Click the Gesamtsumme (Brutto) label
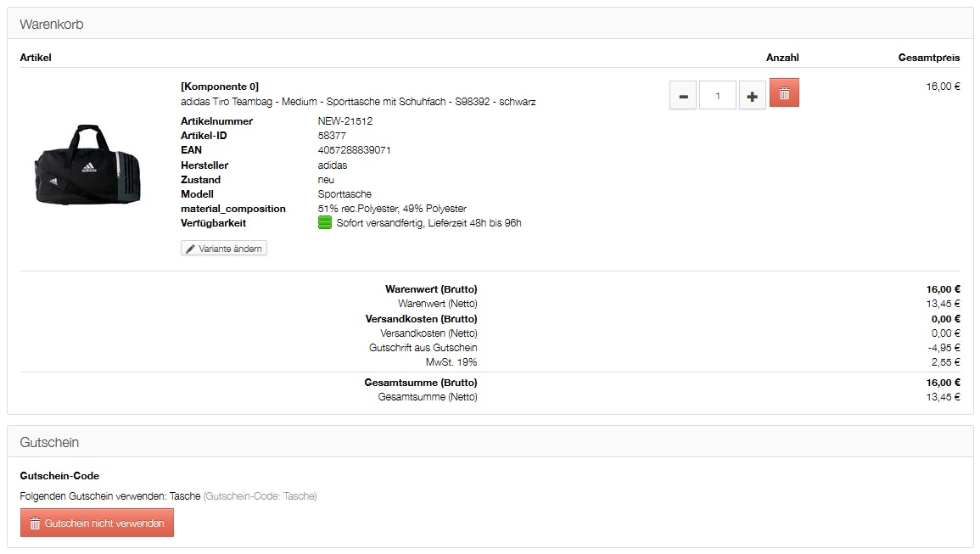This screenshot has height=554, width=980. coord(421,383)
